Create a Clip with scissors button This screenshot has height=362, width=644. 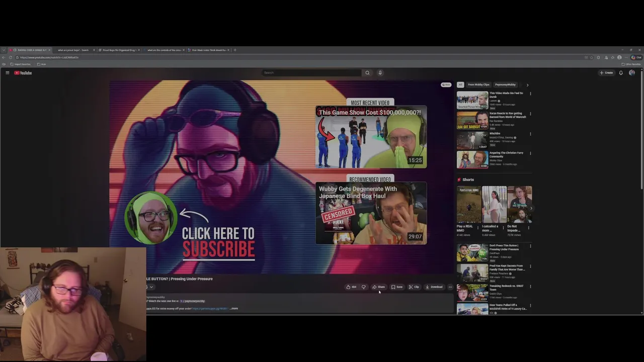tap(414, 287)
